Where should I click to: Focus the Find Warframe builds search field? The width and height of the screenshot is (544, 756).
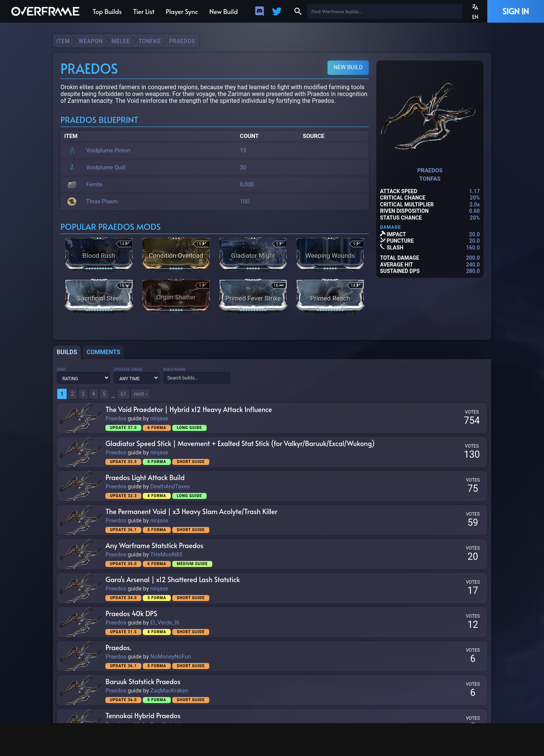(385, 11)
